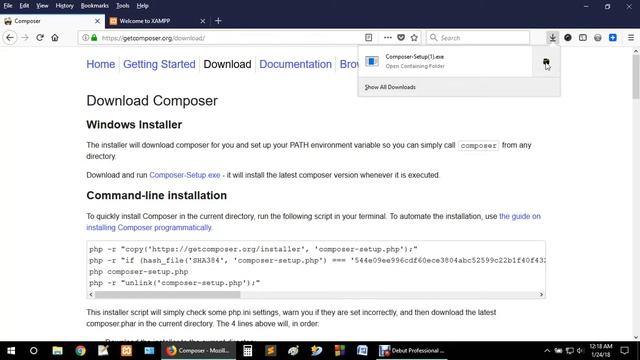Go to the Home page link
Viewport: 640px width, 360px height.
(100, 64)
